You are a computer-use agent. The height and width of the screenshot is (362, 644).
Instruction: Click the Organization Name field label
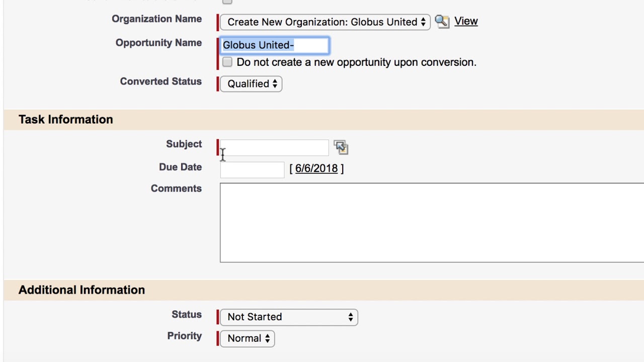(156, 19)
